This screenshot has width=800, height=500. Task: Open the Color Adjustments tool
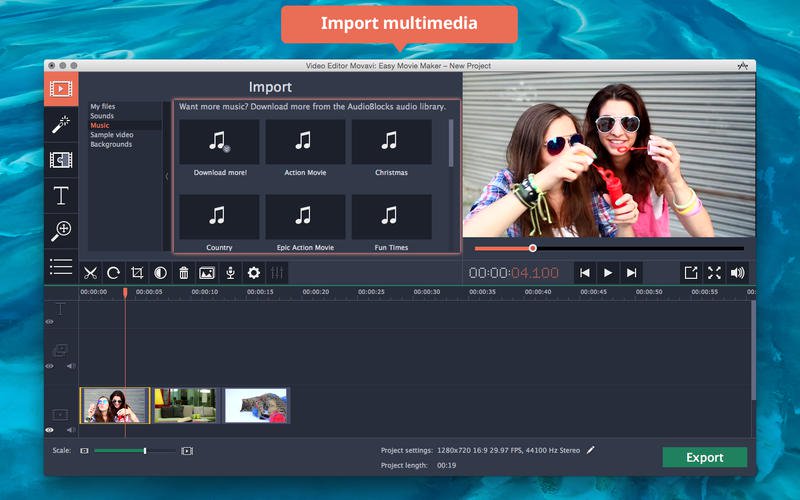(x=160, y=272)
